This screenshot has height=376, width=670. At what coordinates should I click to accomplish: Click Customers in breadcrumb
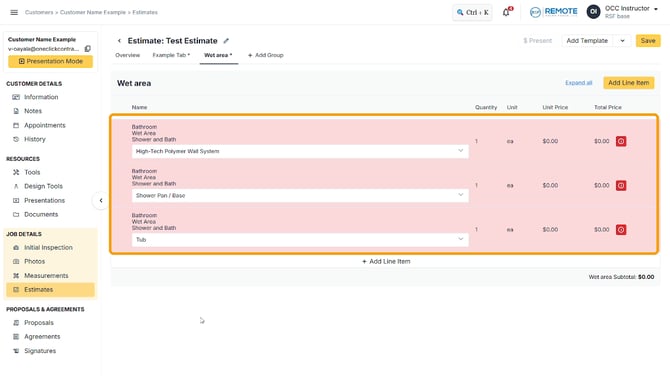(x=39, y=12)
